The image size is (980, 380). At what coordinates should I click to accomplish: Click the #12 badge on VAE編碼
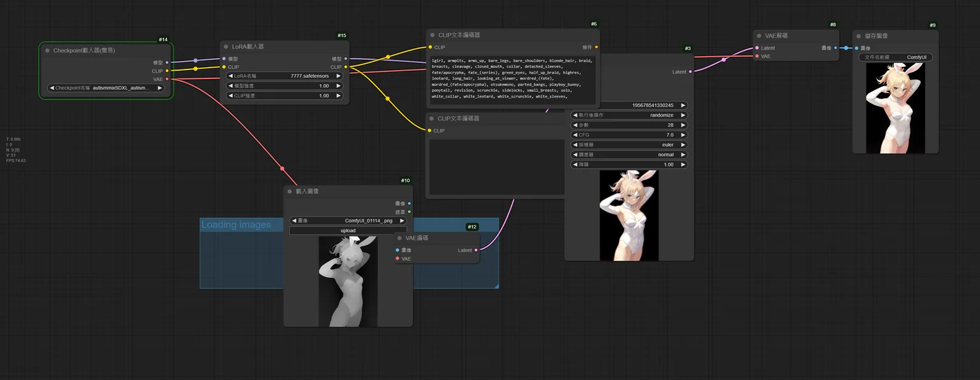tap(472, 227)
